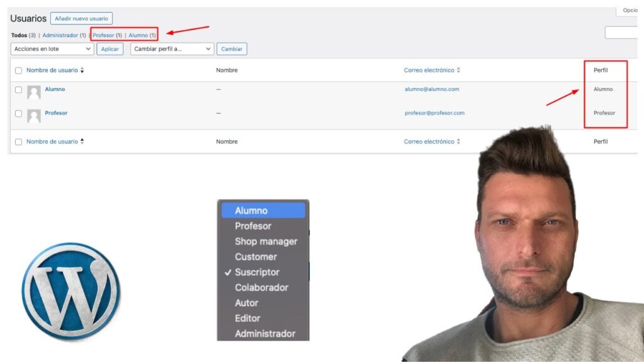
Task: Sort by Nombre de usuario in footer
Action: coord(52,141)
